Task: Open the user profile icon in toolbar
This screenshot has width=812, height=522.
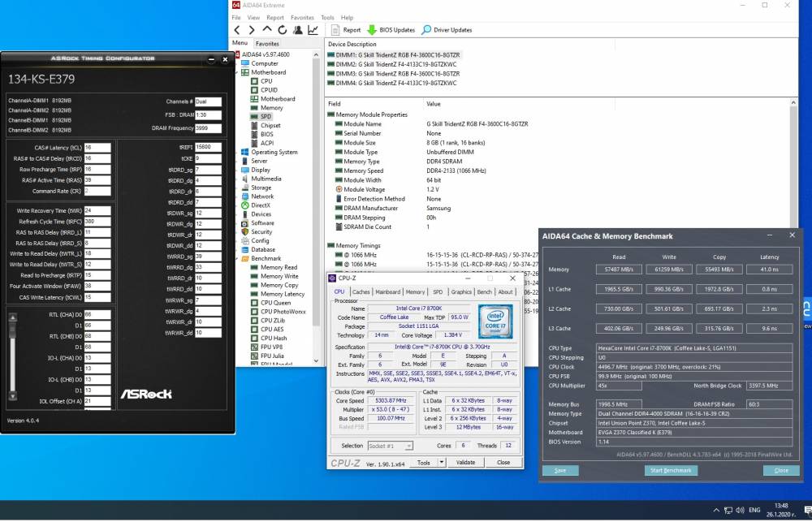Action: 298,30
